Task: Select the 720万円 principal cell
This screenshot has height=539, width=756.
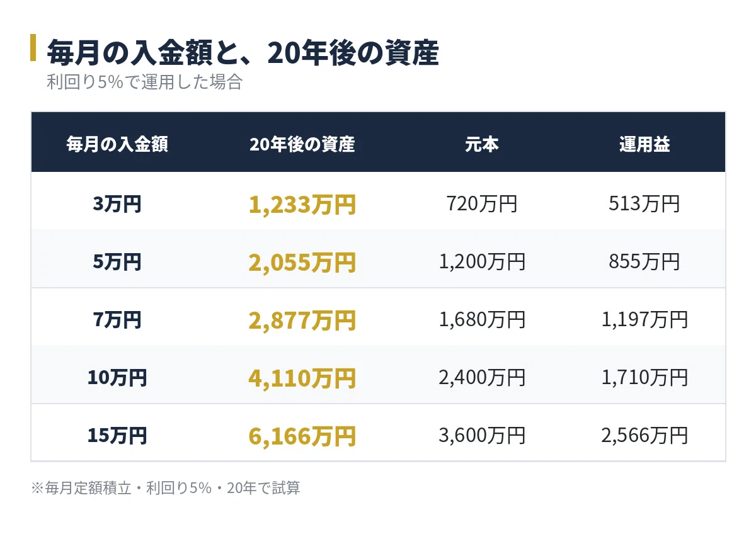Action: (x=482, y=204)
